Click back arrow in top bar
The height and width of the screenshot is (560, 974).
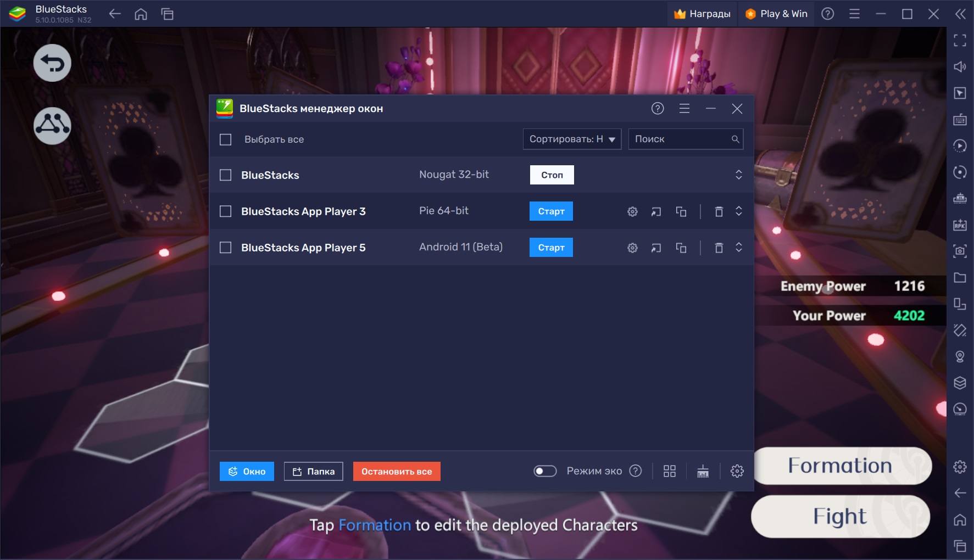pos(115,14)
